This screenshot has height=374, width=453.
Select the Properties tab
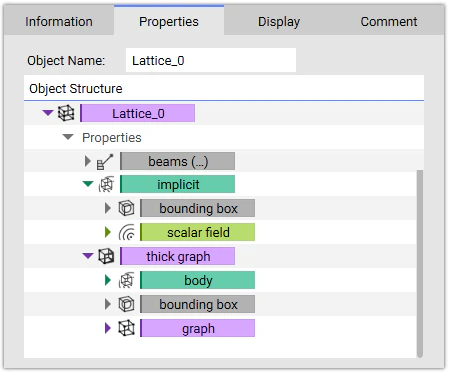[169, 21]
